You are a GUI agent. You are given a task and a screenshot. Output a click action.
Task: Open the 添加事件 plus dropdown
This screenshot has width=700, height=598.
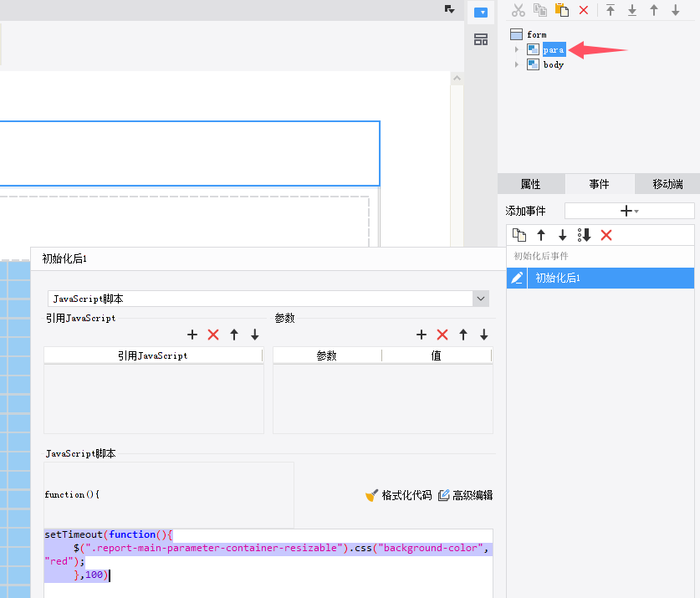[629, 211]
